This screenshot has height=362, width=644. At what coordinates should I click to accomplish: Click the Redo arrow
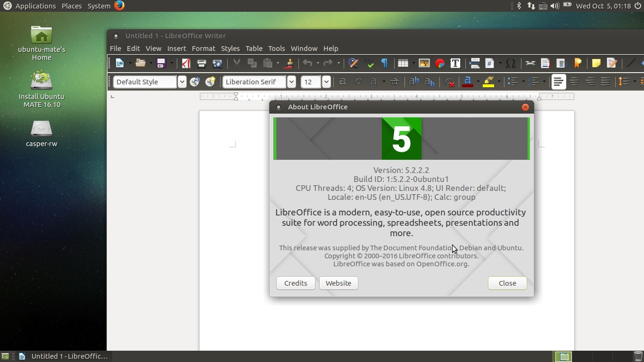[x=329, y=63]
